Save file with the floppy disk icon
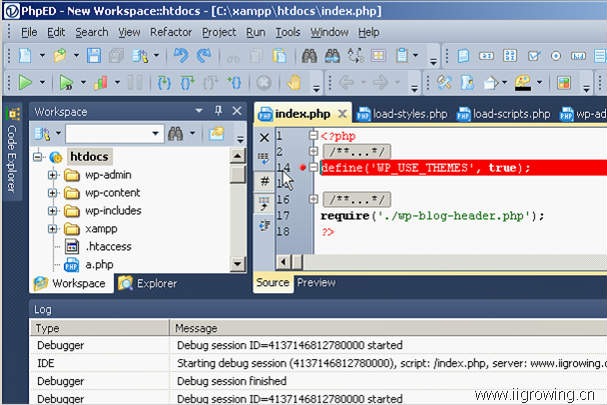The width and height of the screenshot is (607, 405). click(94, 56)
